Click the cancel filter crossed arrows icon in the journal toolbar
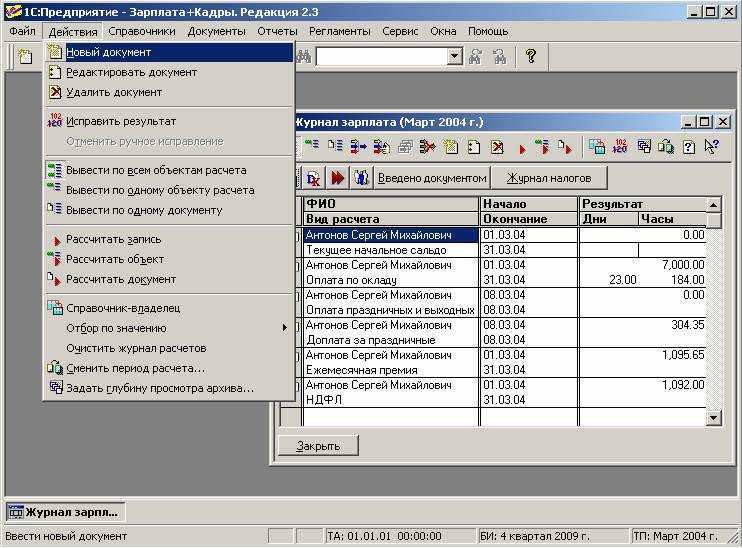This screenshot has width=742, height=548. [427, 147]
